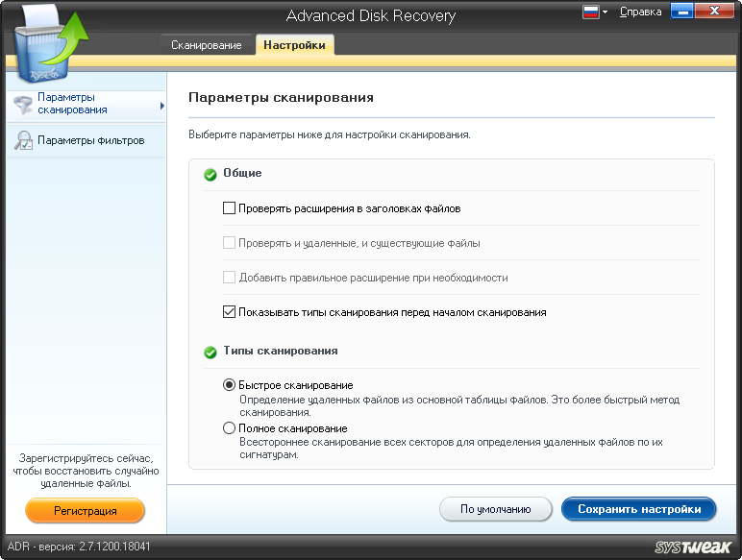This screenshot has width=742, height=560.
Task: Click the green checkmark beside Общие
Action: point(210,175)
